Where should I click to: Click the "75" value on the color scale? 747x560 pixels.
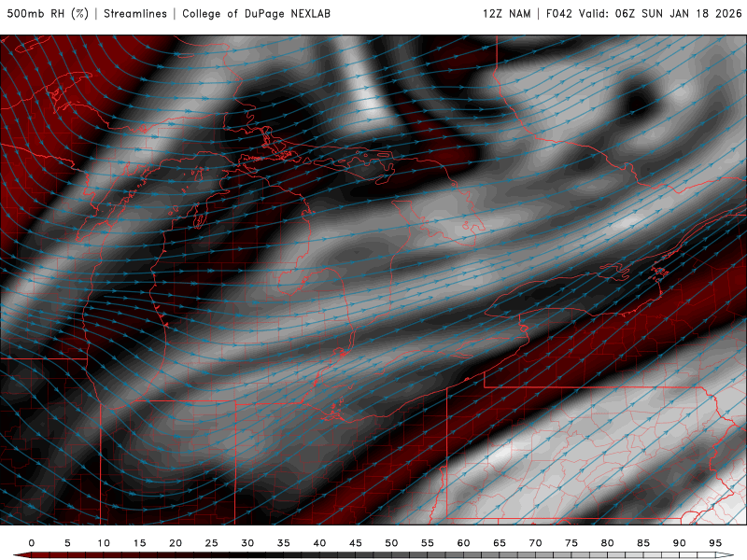(571, 543)
